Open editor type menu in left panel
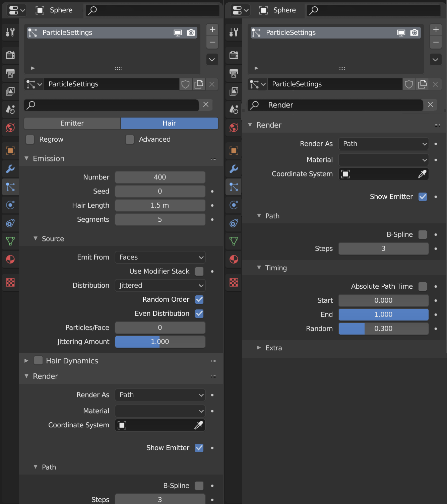Screen dimensions: 447x504 17,10
